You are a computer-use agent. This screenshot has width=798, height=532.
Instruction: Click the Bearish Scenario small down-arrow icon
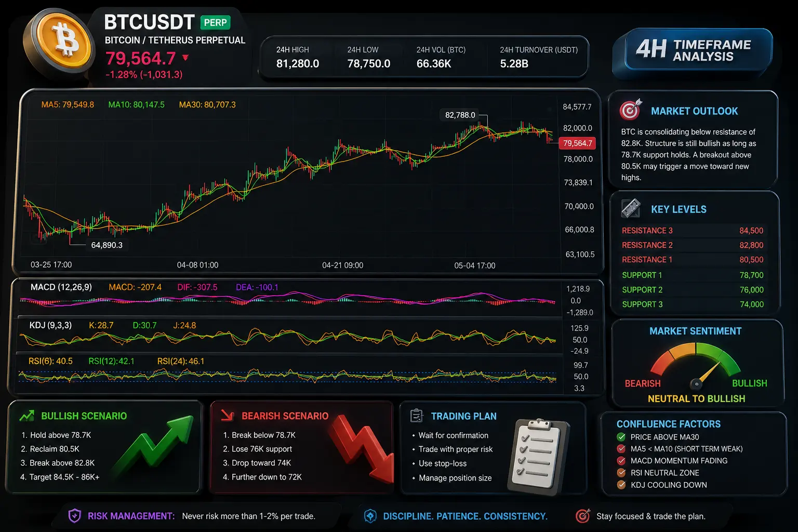[228, 415]
